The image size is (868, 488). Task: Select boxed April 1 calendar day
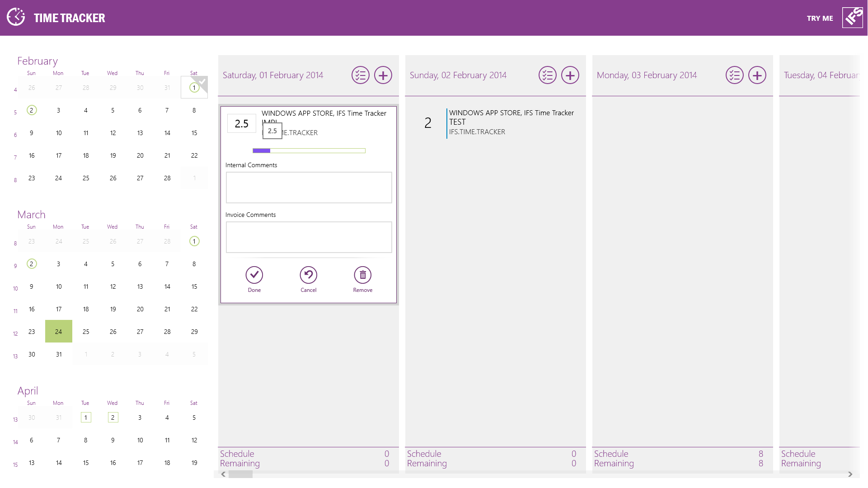(x=86, y=418)
